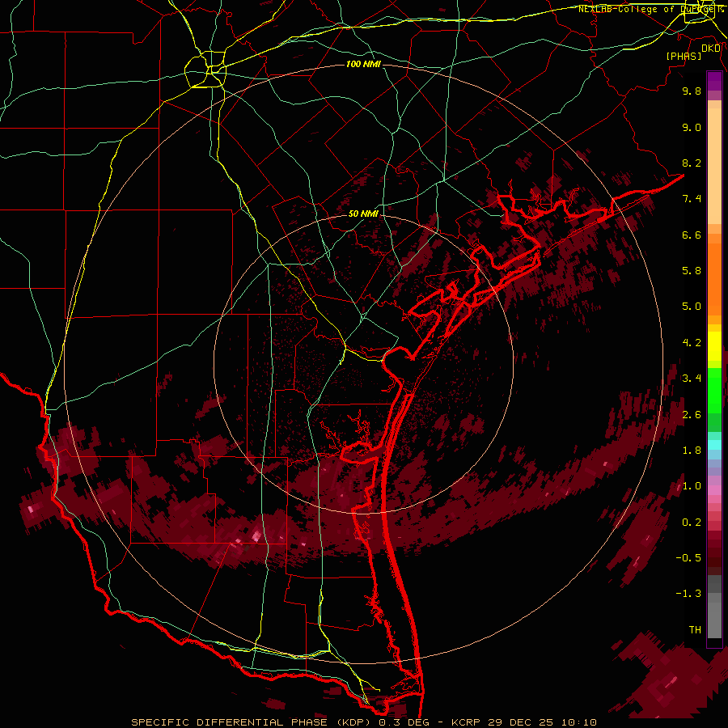Pick the yellow band of the color scale
Screen dimensions: 728x728
click(714, 346)
